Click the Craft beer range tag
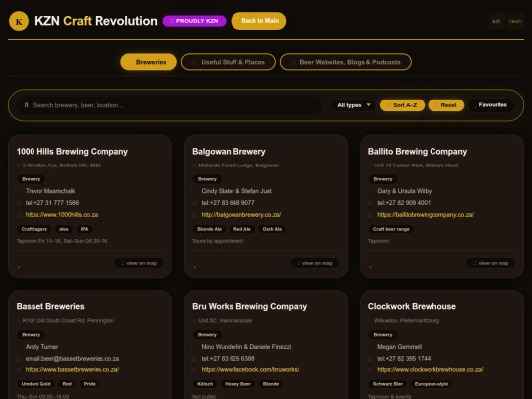 391,229
